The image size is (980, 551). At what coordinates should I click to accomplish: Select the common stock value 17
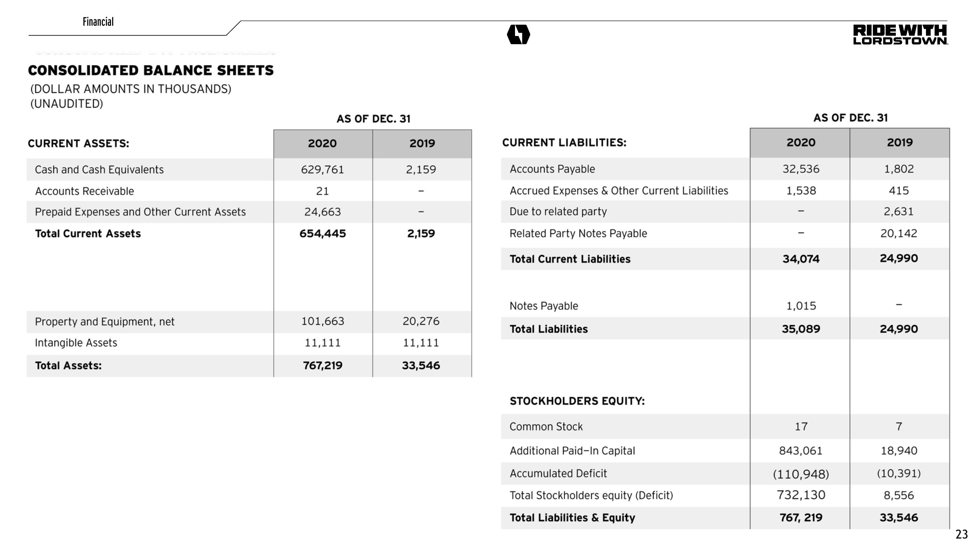[801, 426]
